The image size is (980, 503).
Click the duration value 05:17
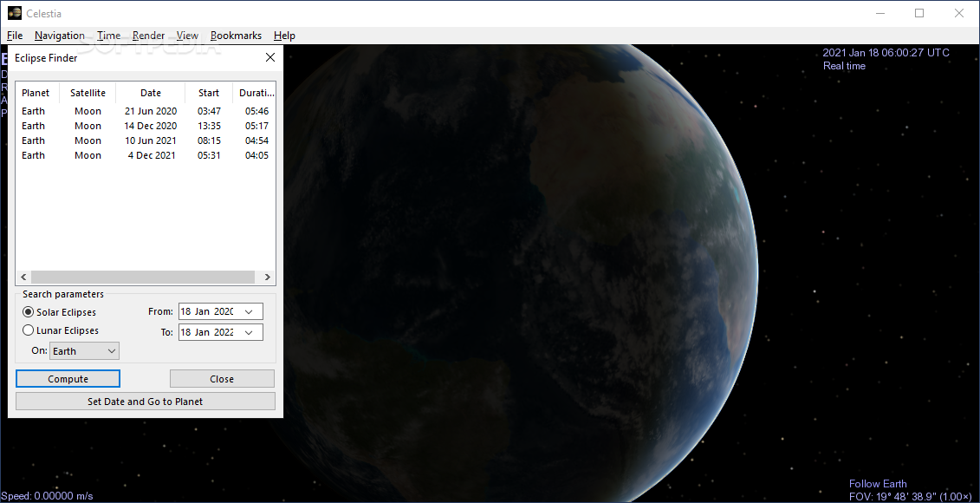[256, 126]
